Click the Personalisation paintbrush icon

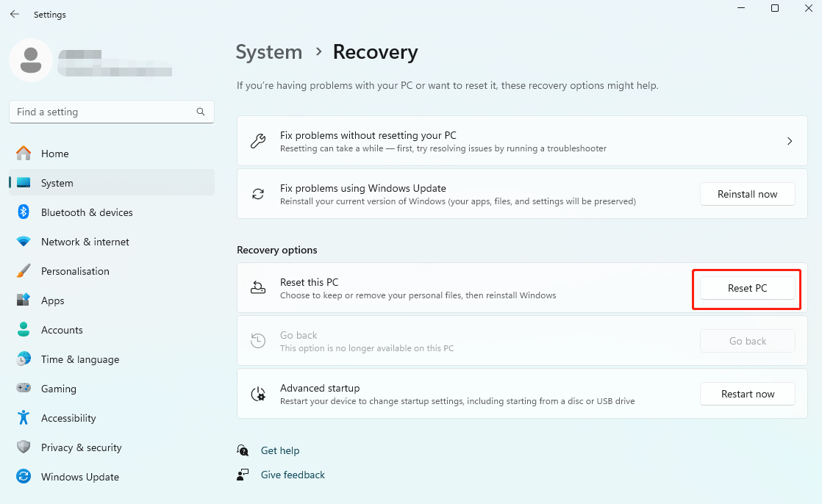point(24,271)
